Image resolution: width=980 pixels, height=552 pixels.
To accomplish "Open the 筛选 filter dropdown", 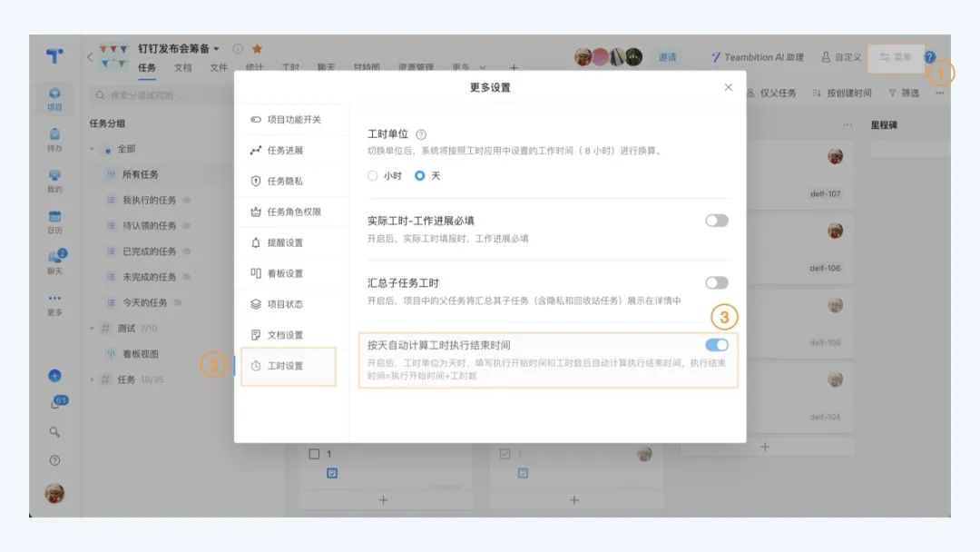I will tap(904, 94).
